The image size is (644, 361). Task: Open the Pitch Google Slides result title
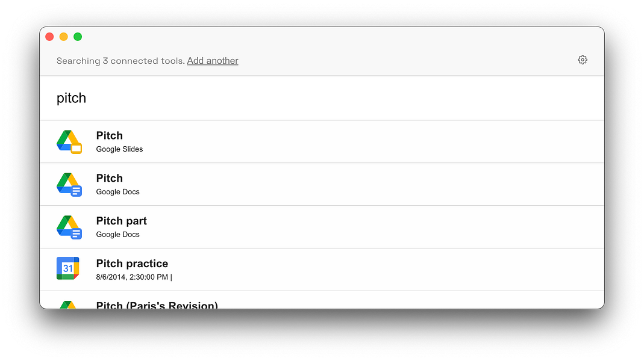(x=110, y=135)
